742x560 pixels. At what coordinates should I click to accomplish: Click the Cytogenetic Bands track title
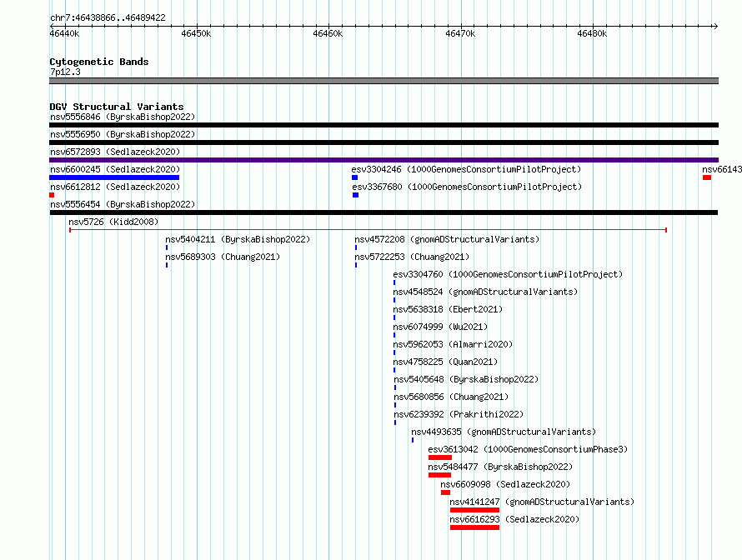pyautogui.click(x=99, y=62)
